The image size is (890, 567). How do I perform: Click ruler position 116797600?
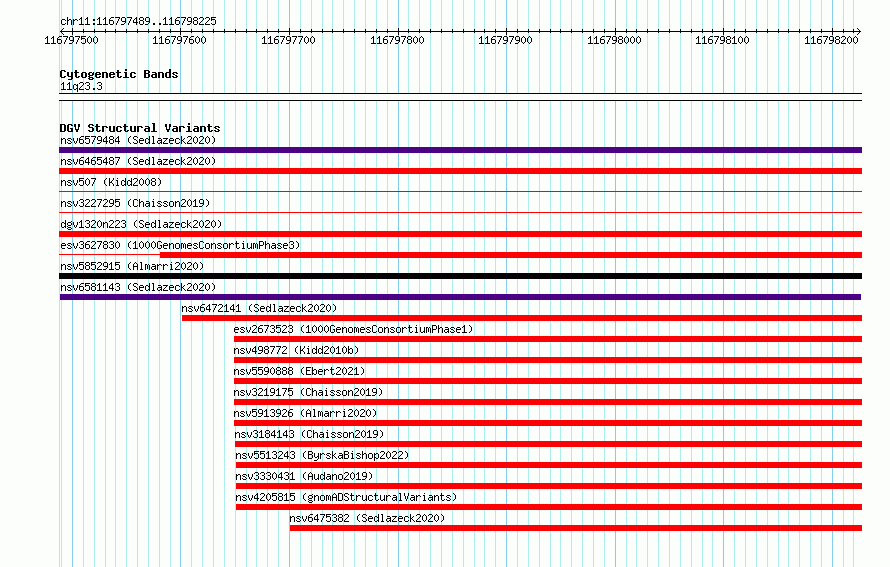[x=179, y=40]
